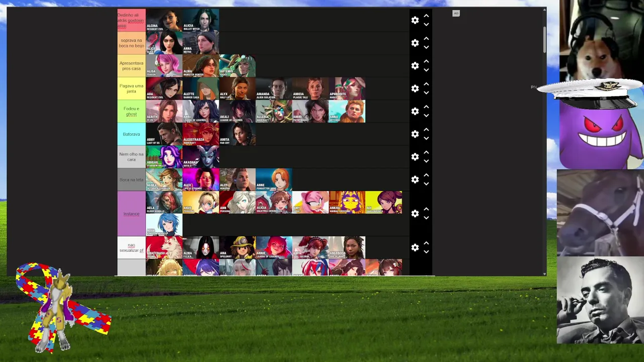Select the Artemis Hades card

pos(237,66)
